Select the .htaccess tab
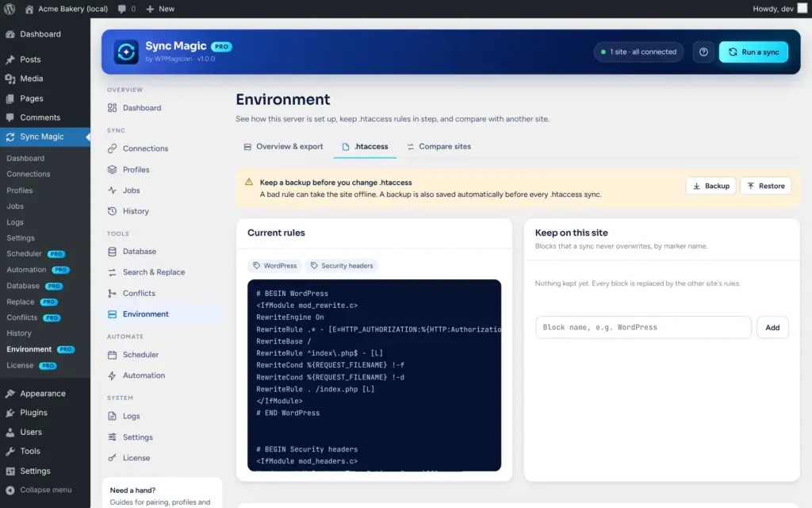Screen dimensions: 812x508 365,147
